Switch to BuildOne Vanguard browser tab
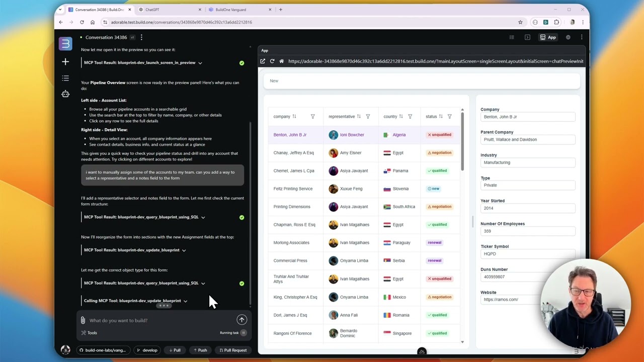This screenshot has height=362, width=644. 240,10
